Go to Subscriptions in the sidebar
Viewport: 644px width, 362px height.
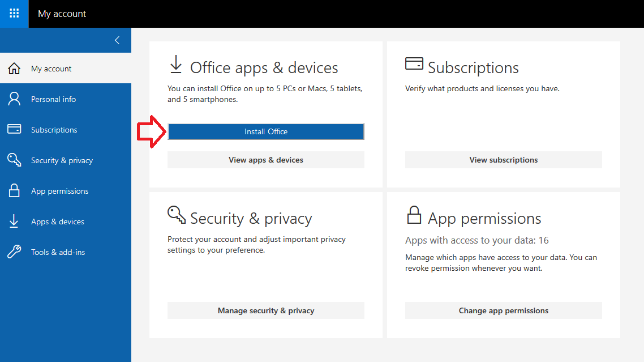[x=66, y=130]
